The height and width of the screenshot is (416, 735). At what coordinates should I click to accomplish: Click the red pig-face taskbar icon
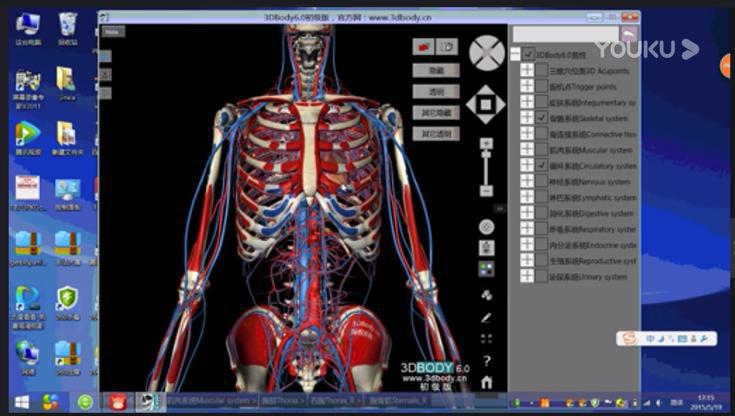[118, 402]
